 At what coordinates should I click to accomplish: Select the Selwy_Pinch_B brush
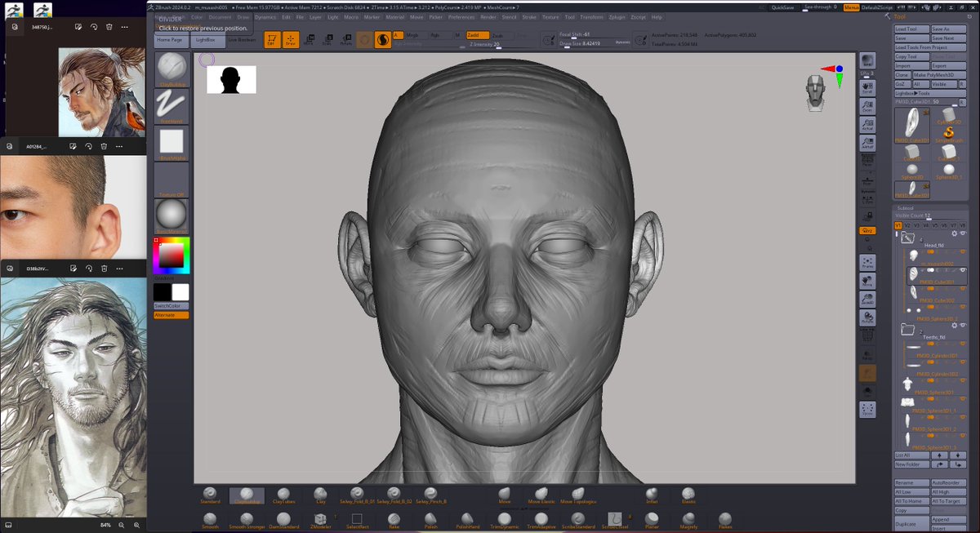coord(430,495)
